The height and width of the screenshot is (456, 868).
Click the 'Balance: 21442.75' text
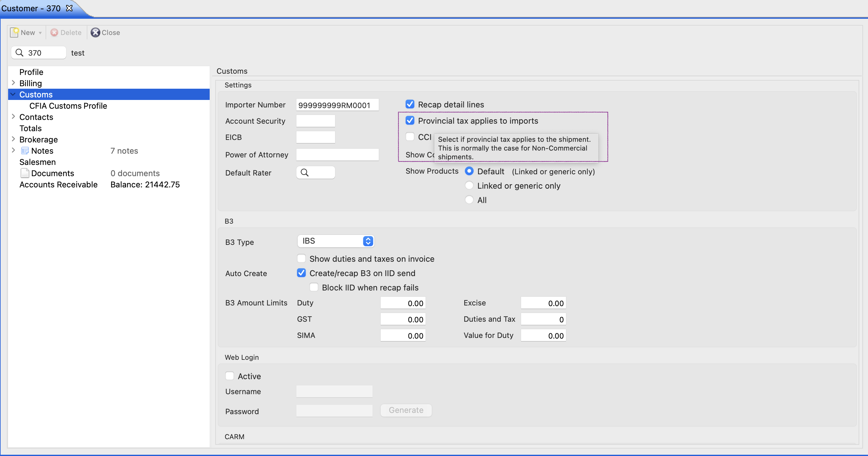coord(145,185)
